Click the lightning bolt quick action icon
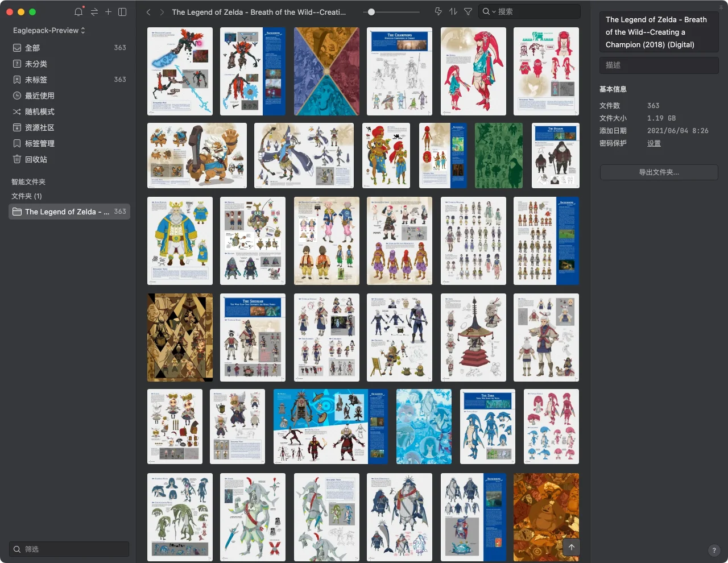728x563 pixels. tap(438, 12)
